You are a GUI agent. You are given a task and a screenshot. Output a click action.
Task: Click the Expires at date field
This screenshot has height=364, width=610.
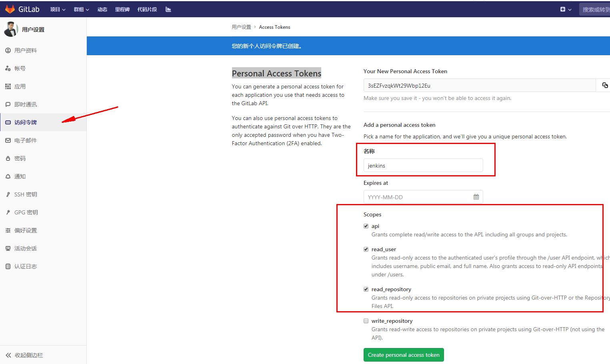click(x=423, y=197)
